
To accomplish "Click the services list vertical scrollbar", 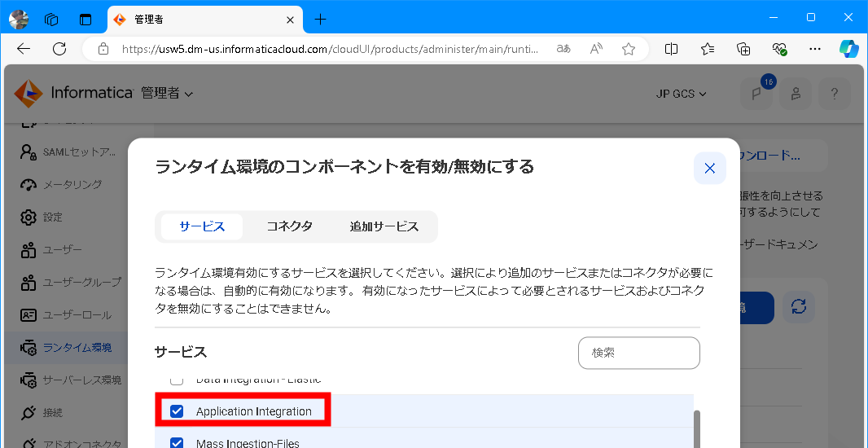I will (x=696, y=428).
